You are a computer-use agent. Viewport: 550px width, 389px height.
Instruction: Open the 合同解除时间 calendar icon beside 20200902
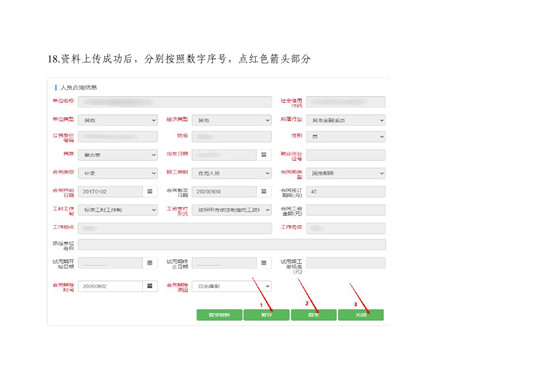[x=150, y=286]
